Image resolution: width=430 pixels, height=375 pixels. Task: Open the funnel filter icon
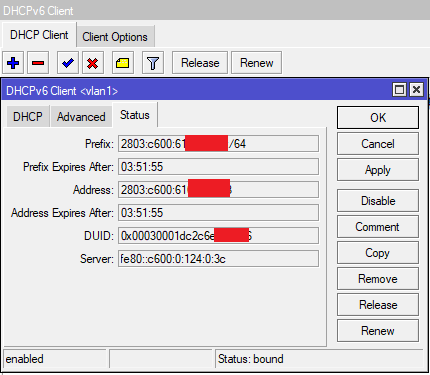(153, 63)
